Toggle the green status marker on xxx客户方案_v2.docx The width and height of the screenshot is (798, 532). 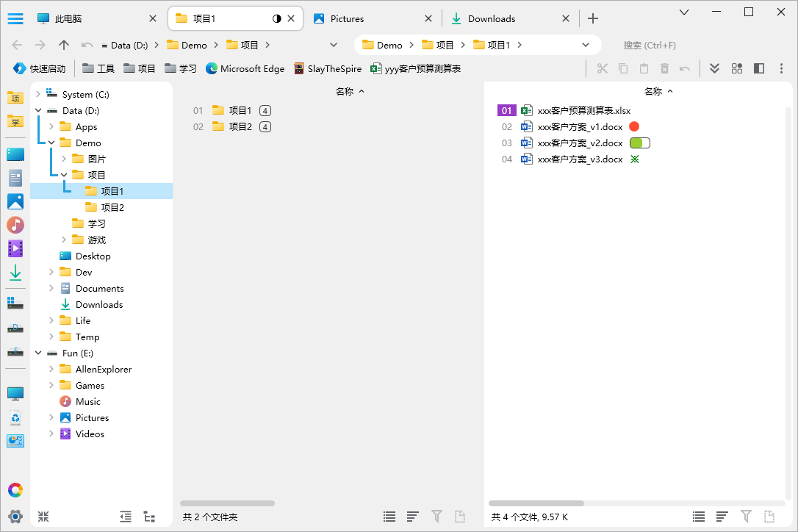pos(639,144)
